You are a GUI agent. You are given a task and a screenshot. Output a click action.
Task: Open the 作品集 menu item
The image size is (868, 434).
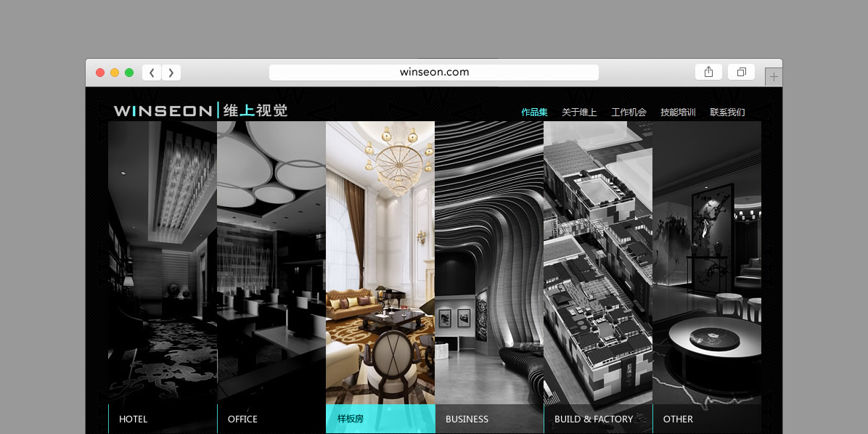[x=534, y=112]
